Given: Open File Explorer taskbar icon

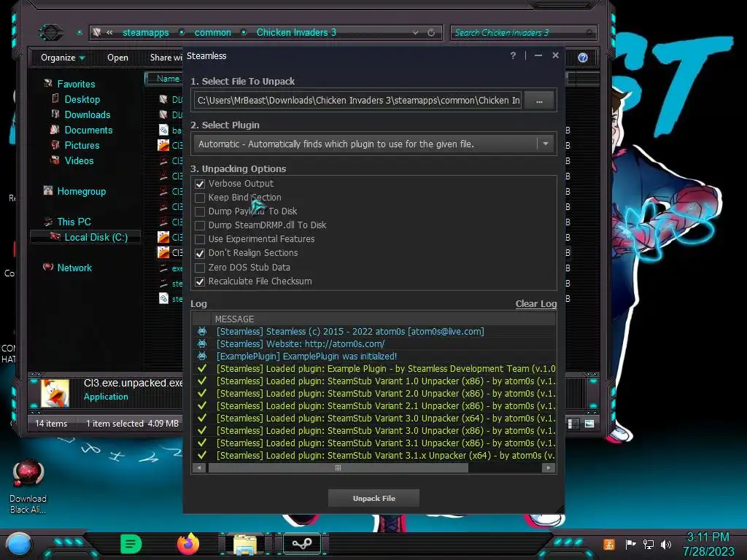Looking at the screenshot, I should (245, 544).
